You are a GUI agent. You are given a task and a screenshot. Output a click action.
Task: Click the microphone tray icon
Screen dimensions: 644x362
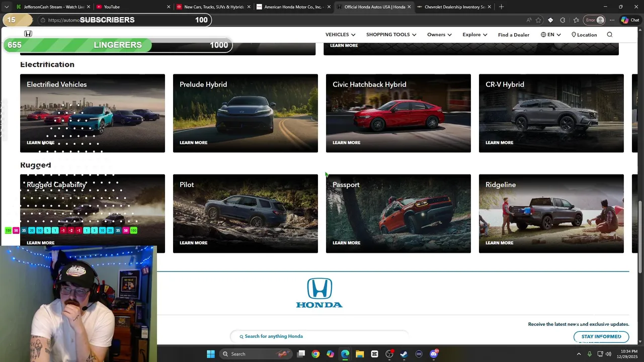[590, 354]
